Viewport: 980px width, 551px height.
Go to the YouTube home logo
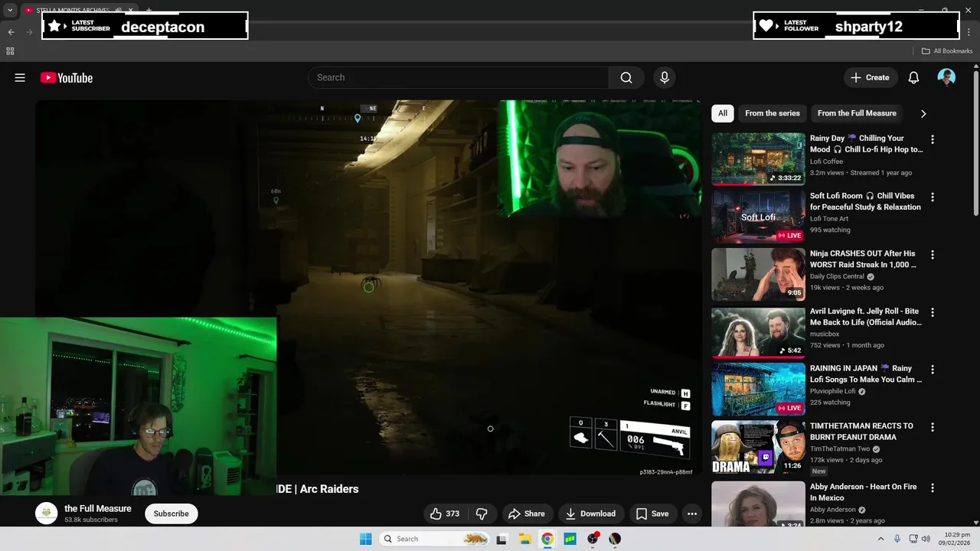coord(67,77)
